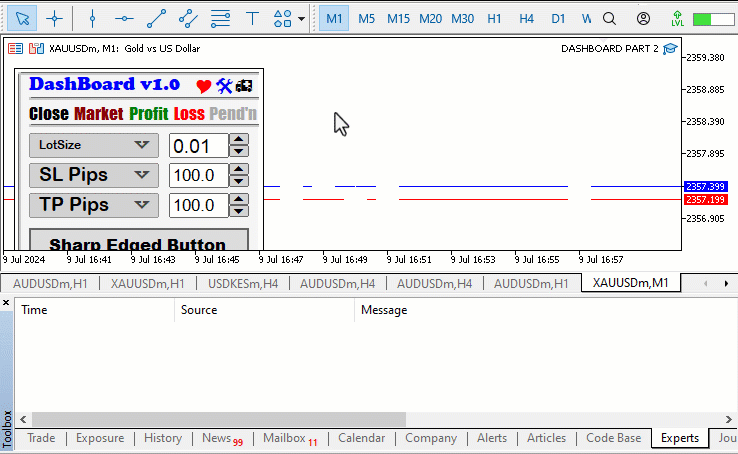The width and height of the screenshot is (738, 454).
Task: Expand the shapes tool dropdown arrow
Action: pos(301,19)
